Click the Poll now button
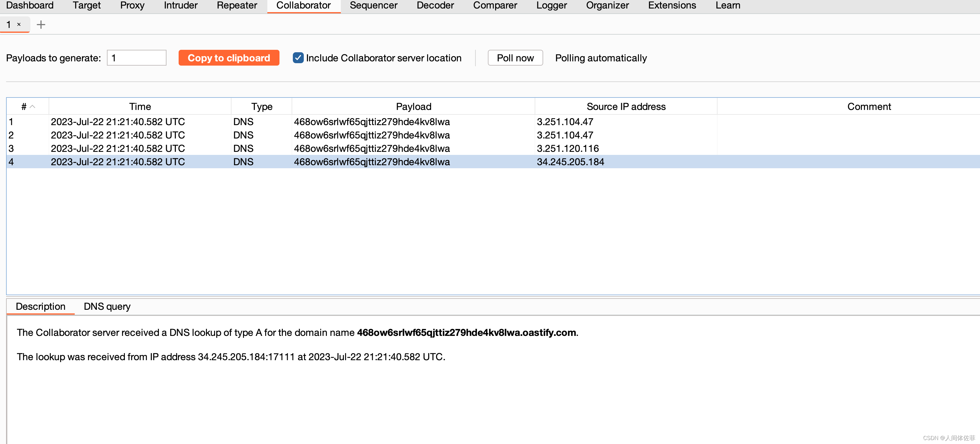 pos(515,58)
